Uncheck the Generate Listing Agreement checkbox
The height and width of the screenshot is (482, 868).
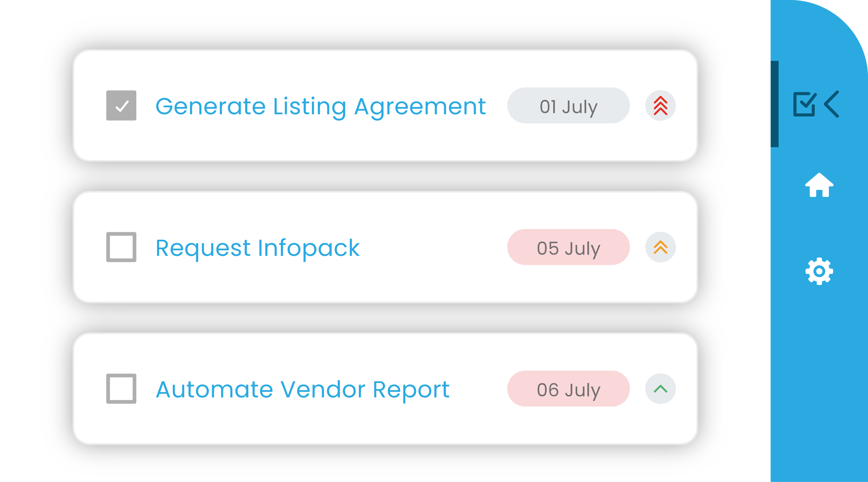coord(121,106)
